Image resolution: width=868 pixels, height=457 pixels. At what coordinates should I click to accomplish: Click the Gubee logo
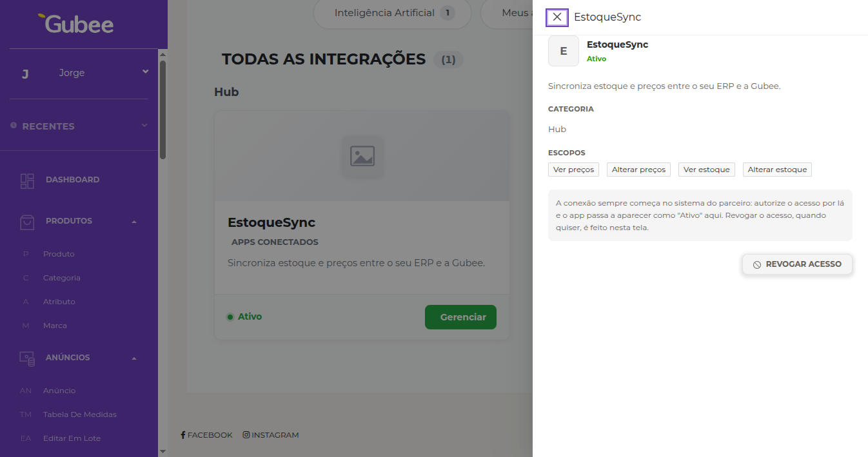point(75,24)
